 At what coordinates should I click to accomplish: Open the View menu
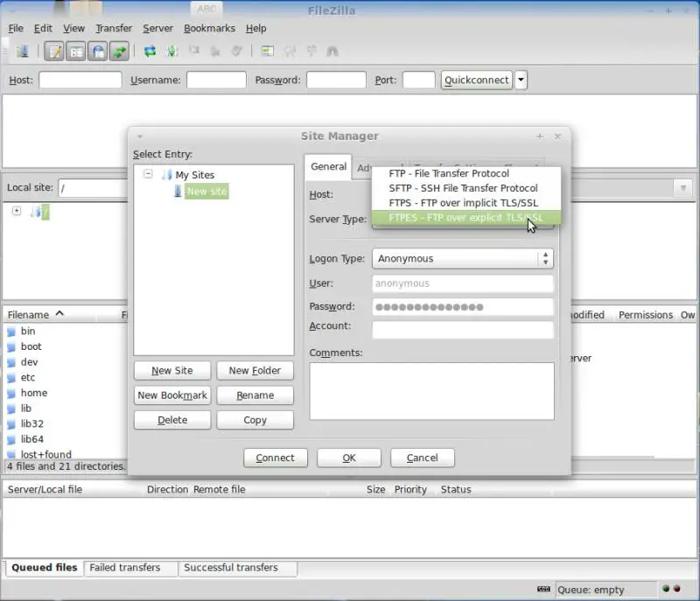73,29
